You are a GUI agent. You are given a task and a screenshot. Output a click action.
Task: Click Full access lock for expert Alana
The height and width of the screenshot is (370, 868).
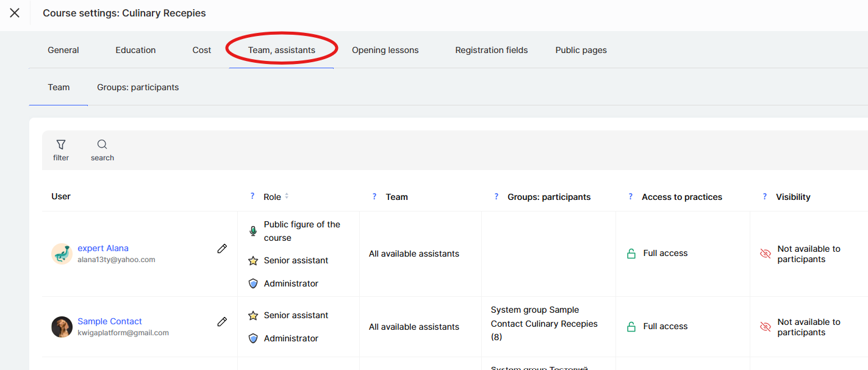[631, 254]
